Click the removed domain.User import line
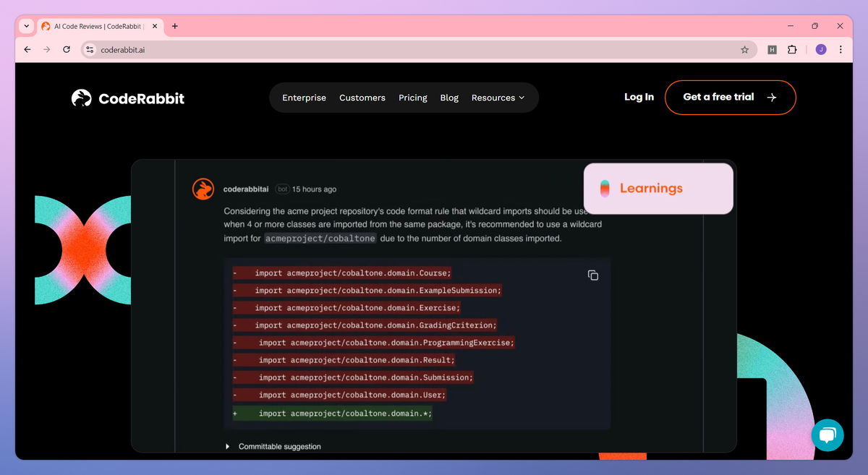This screenshot has width=868, height=475. pos(339,395)
